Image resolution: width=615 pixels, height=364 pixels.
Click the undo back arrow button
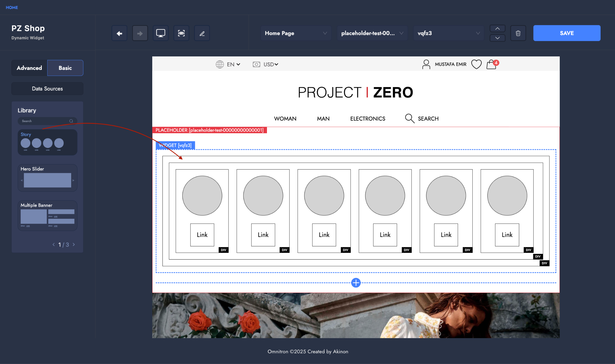pyautogui.click(x=120, y=33)
